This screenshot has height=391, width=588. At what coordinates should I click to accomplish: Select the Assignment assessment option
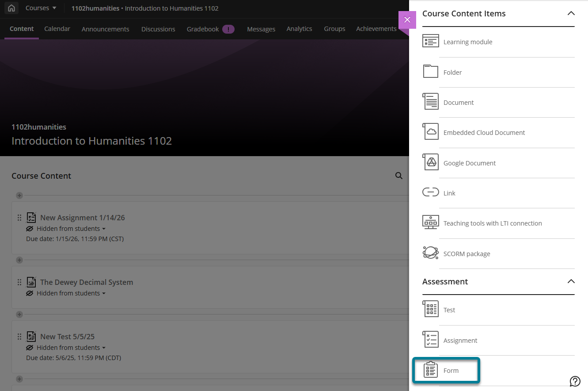point(460,340)
